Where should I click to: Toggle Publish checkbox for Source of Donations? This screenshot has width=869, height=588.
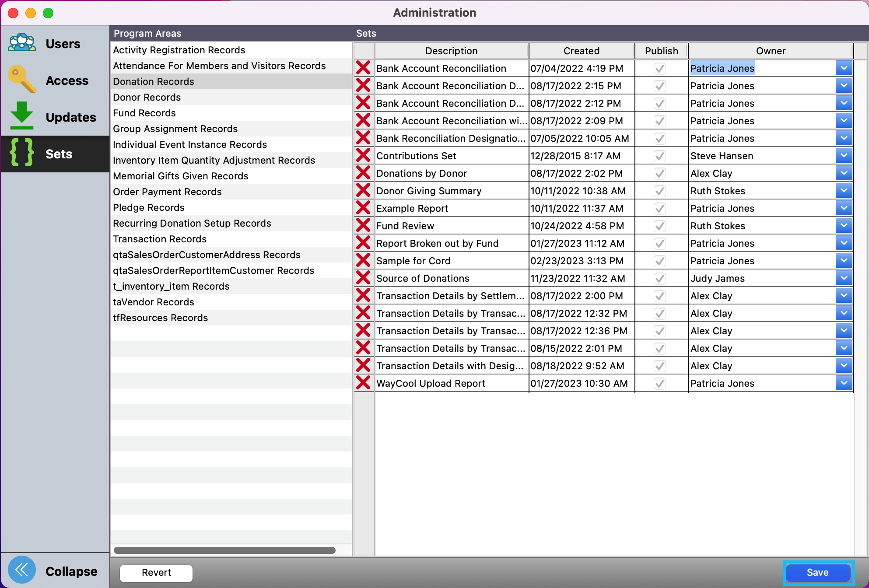[x=660, y=279]
